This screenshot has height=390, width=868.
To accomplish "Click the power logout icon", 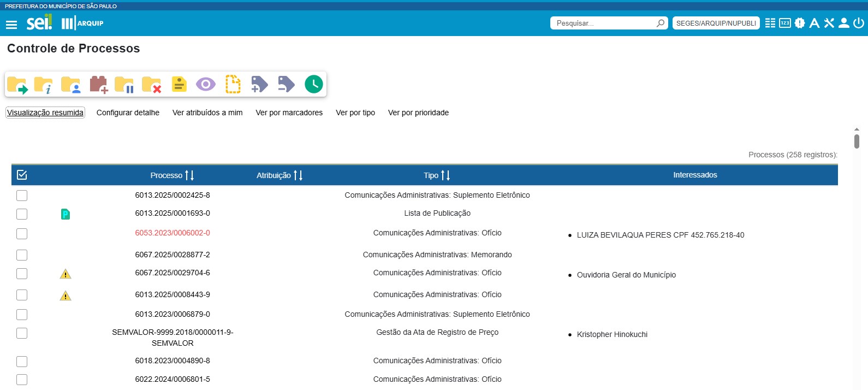I will pyautogui.click(x=859, y=23).
